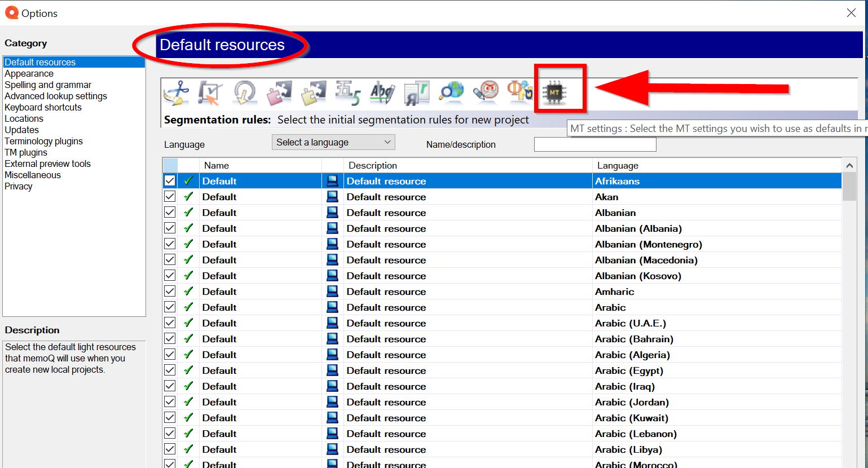Open Non-translatable lists Abc pen icon
This screenshot has width=868, height=468.
(382, 92)
